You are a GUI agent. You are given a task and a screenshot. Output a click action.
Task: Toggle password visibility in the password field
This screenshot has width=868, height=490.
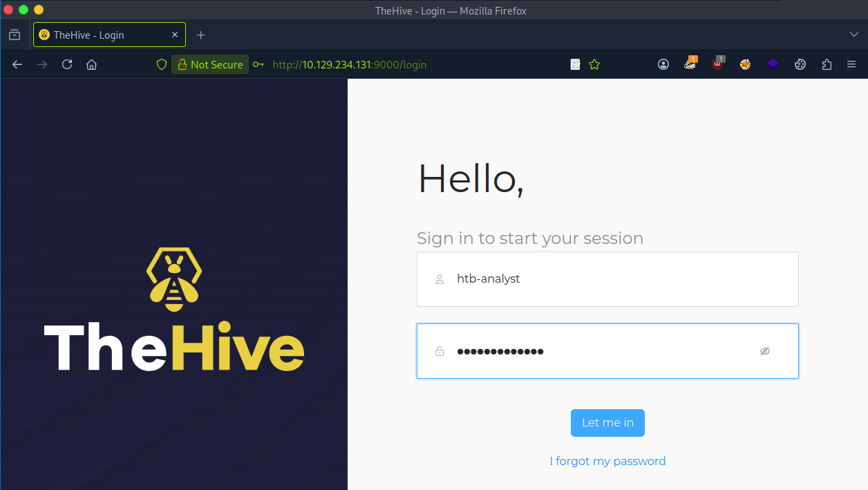click(765, 351)
